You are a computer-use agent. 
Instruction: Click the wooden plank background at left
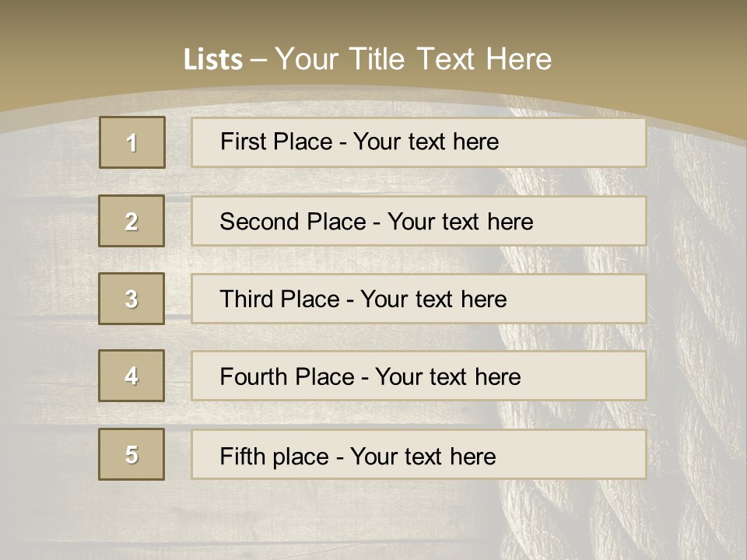[47, 311]
